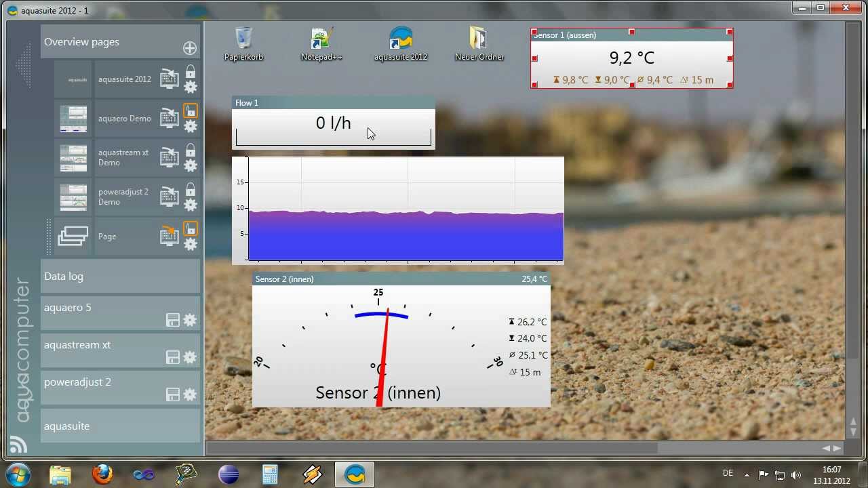Open settings gear for the Page entry
This screenshot has height=488, width=868.
click(191, 244)
